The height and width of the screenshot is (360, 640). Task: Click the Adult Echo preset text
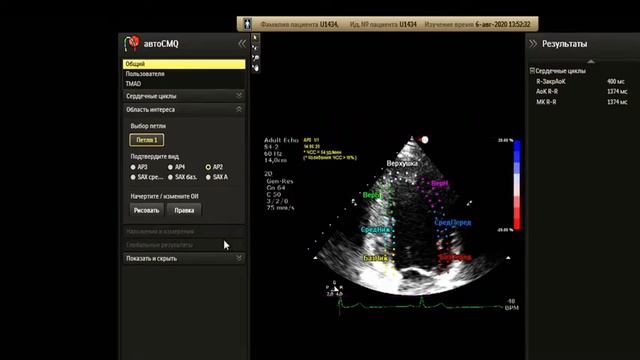click(x=281, y=140)
